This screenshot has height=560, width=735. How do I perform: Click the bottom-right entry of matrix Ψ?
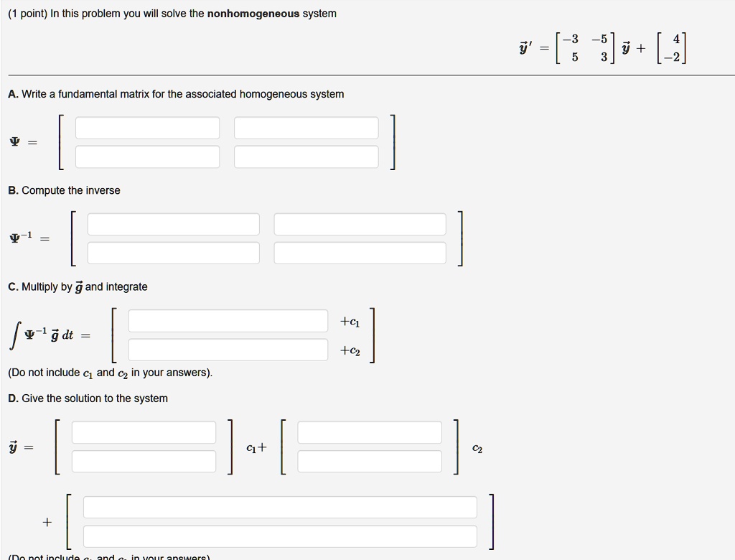point(306,157)
